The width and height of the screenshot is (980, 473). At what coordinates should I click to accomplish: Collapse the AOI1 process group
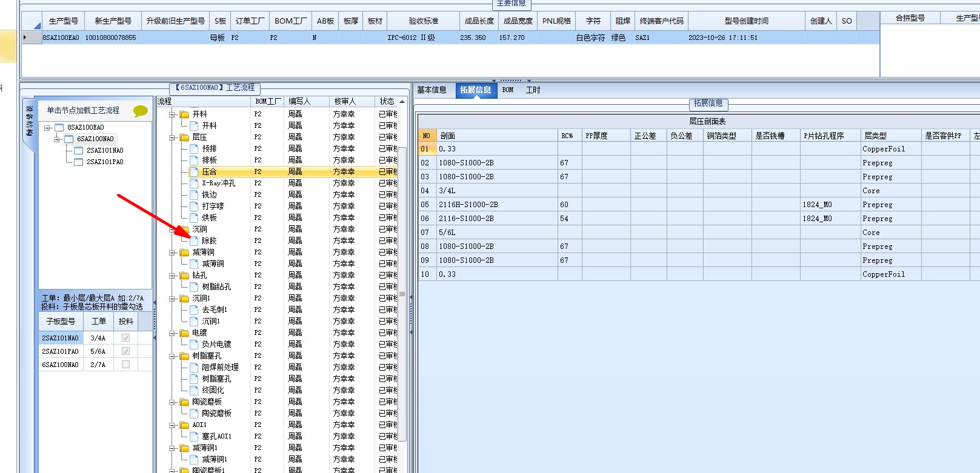[173, 425]
